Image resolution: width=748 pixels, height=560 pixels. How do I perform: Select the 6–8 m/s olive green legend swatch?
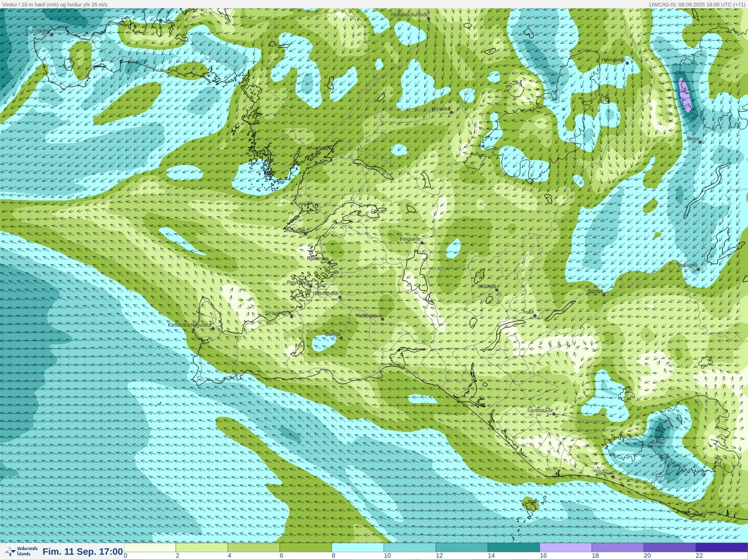click(306, 548)
